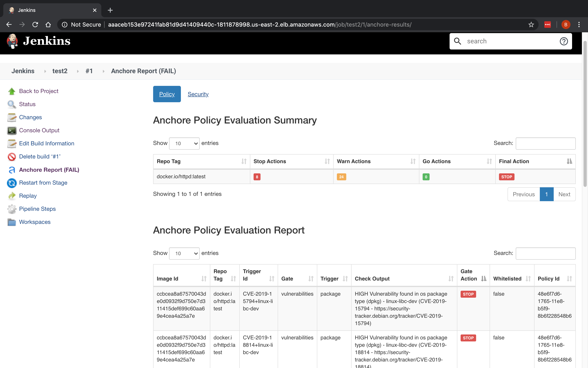Click the orange Warn Actions 24 badge

(x=341, y=177)
